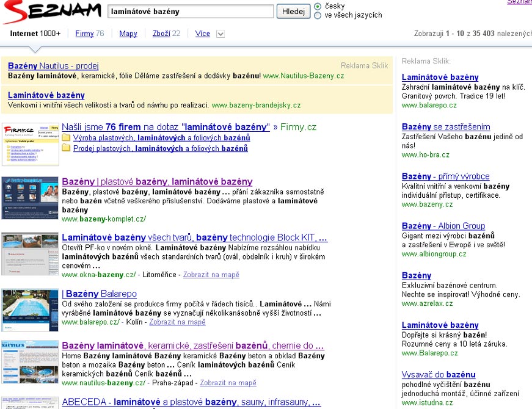Click the Firmy.cz thumbnail
This screenshot has width=532, height=409.
(x=31, y=145)
